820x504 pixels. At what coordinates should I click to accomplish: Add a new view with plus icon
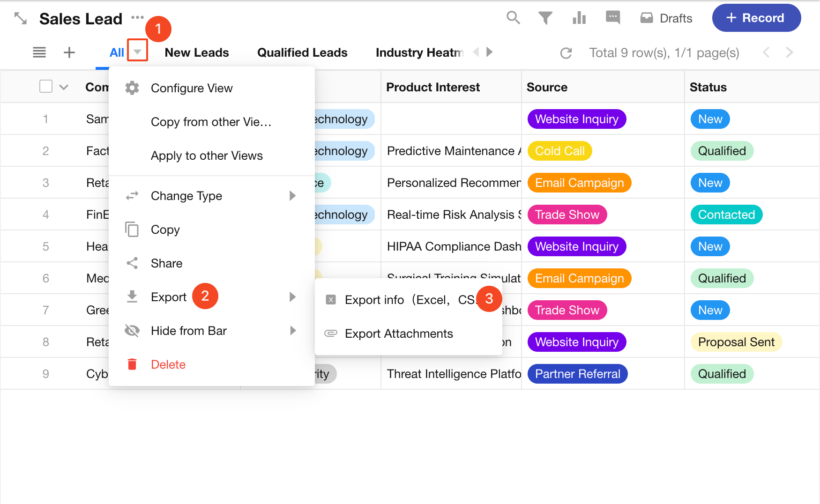(69, 52)
